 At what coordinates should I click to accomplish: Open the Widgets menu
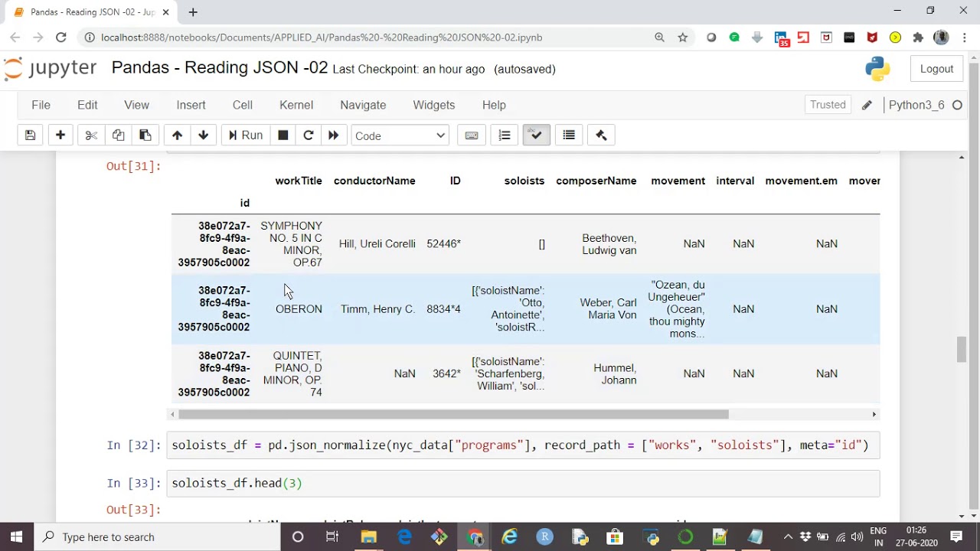click(434, 105)
